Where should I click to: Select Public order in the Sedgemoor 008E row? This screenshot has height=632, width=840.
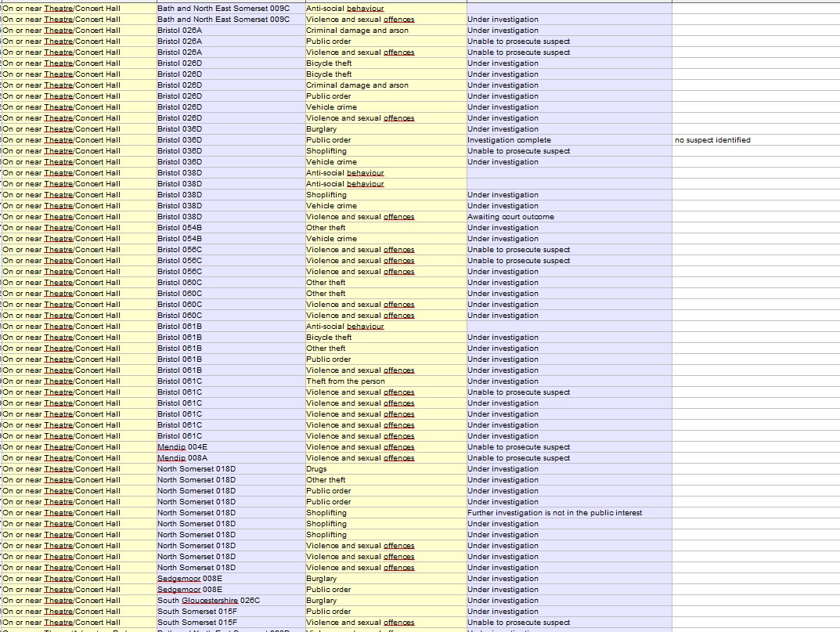[329, 590]
